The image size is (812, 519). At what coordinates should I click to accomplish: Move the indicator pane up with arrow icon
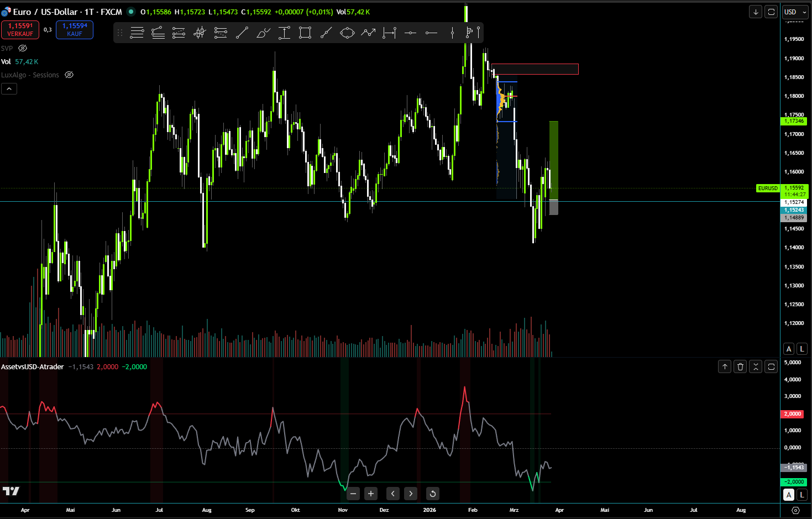[x=724, y=366]
